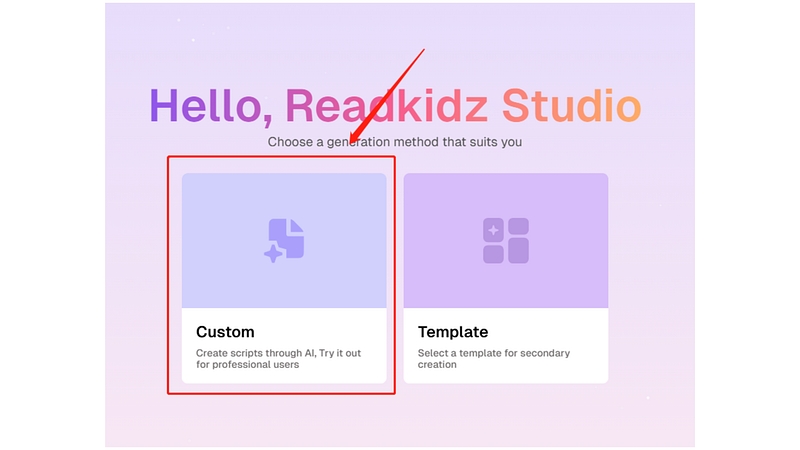Click the Custom document sparkle icon
The image size is (800, 450).
click(285, 241)
